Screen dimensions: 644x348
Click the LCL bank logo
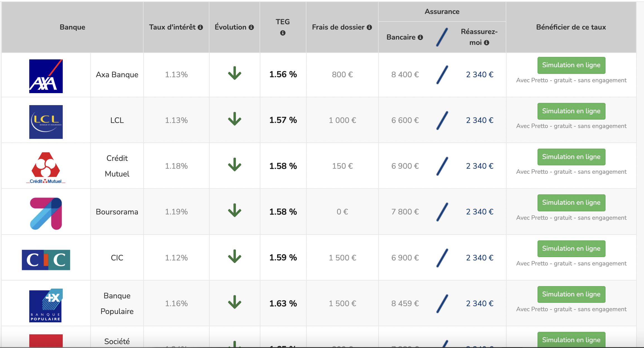pyautogui.click(x=46, y=122)
